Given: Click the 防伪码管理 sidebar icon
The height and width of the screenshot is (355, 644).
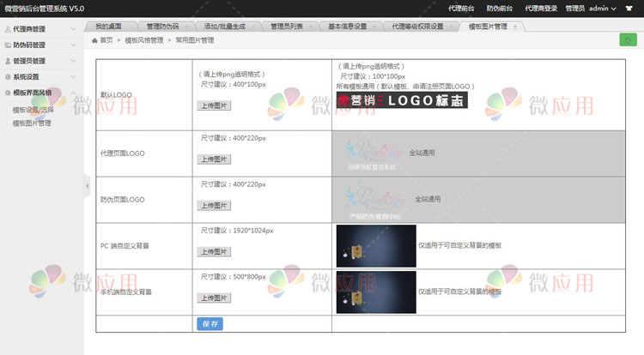Looking at the screenshot, I should [x=8, y=45].
